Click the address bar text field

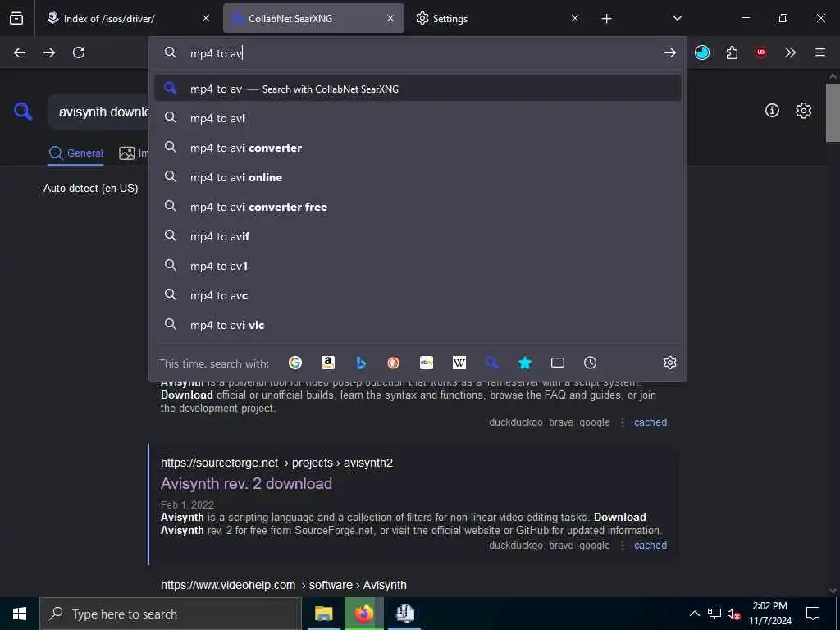[418, 53]
